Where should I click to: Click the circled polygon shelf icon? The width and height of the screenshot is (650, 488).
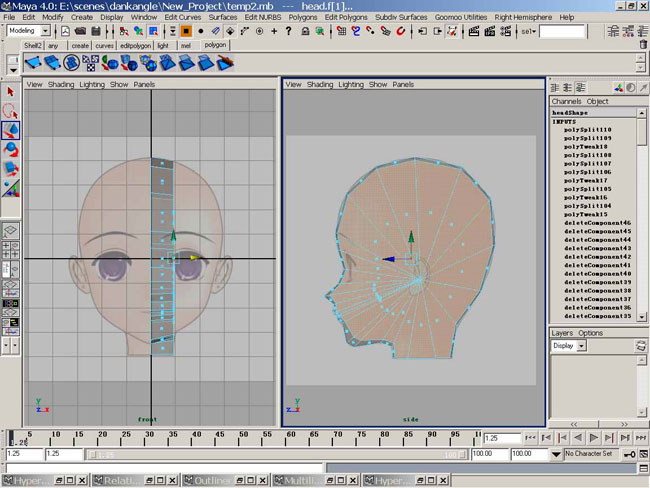71,63
